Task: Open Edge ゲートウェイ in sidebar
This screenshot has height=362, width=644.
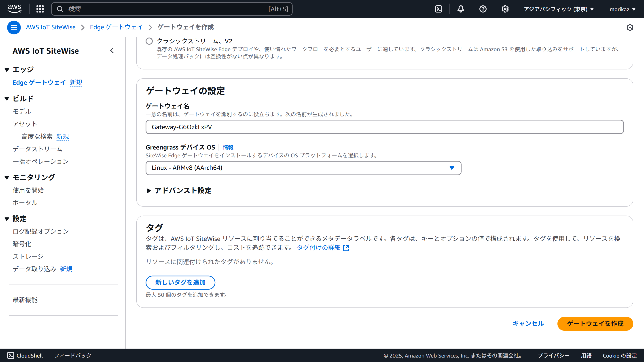Action: click(39, 82)
